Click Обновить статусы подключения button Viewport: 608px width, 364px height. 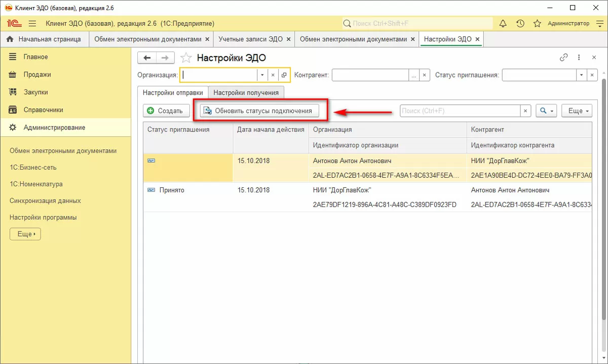coord(259,111)
